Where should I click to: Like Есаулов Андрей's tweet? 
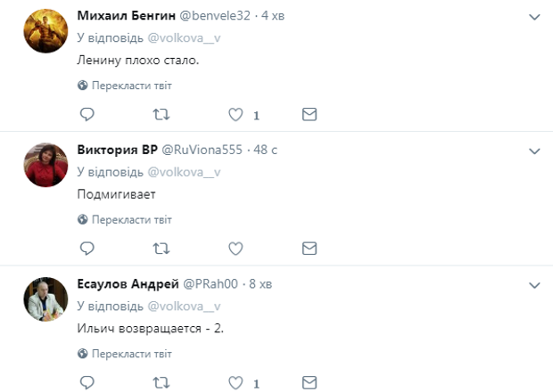point(236,382)
